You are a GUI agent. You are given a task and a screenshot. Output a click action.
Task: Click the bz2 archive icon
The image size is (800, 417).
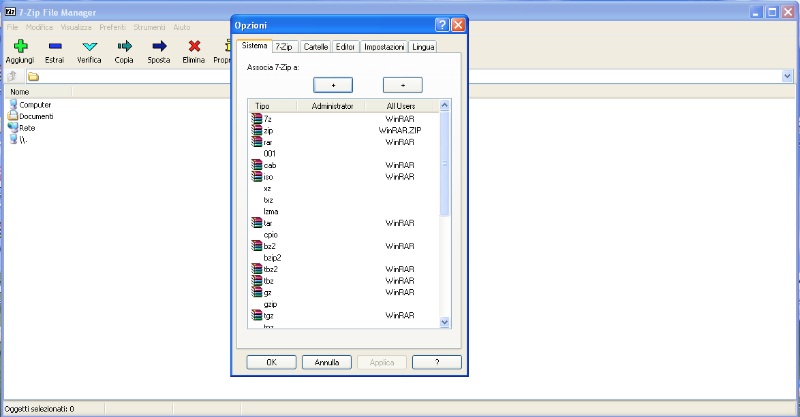coord(256,246)
